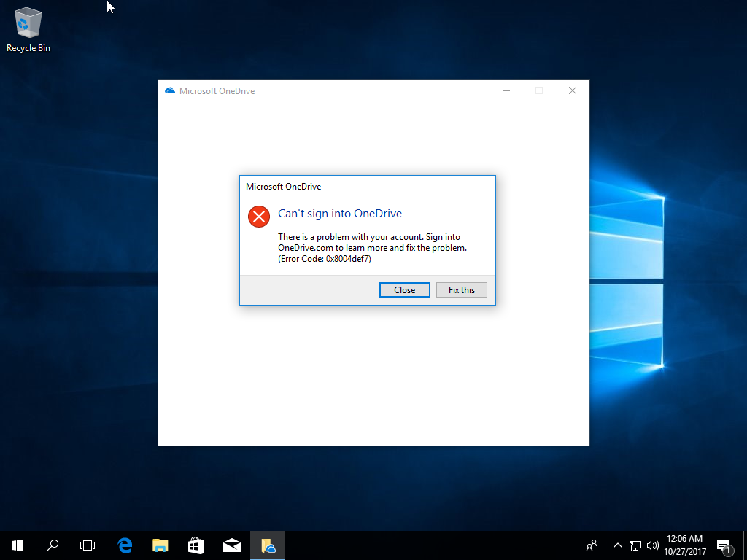
Task: Open taskbar search magnifier
Action: [53, 545]
